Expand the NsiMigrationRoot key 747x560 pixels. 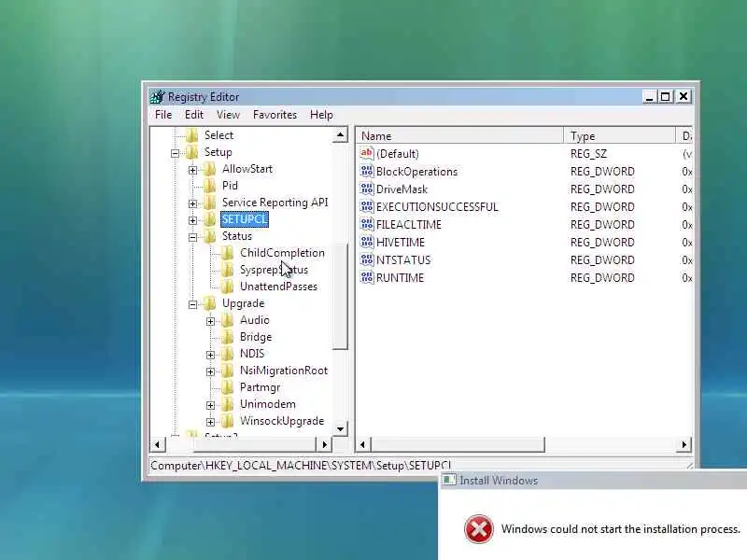211,371
